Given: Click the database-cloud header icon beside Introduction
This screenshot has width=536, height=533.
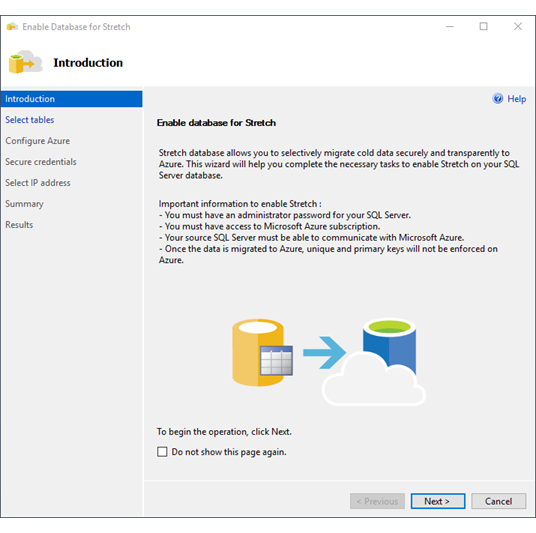Looking at the screenshot, I should point(26,62).
